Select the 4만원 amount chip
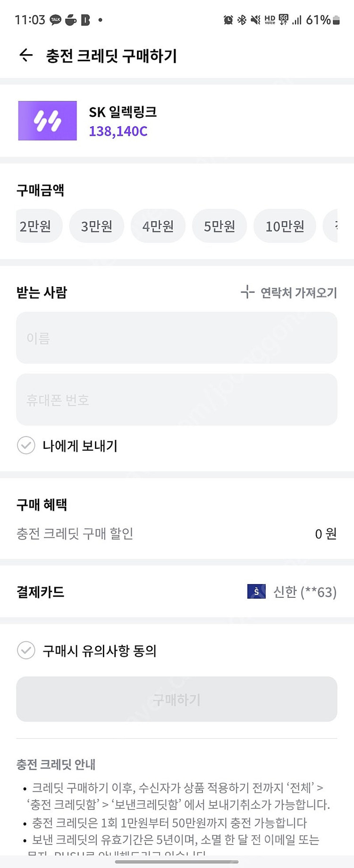This screenshot has height=868, width=354. tap(158, 226)
